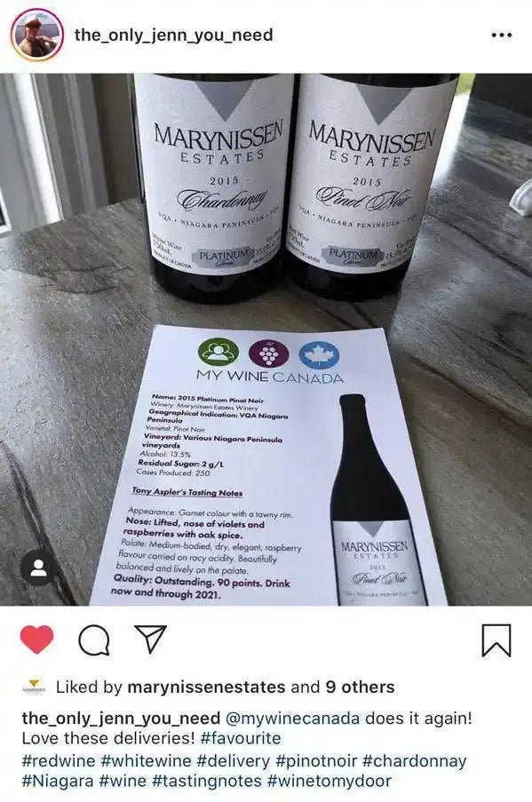Open marynissenestates profile from likes

pos(206,687)
